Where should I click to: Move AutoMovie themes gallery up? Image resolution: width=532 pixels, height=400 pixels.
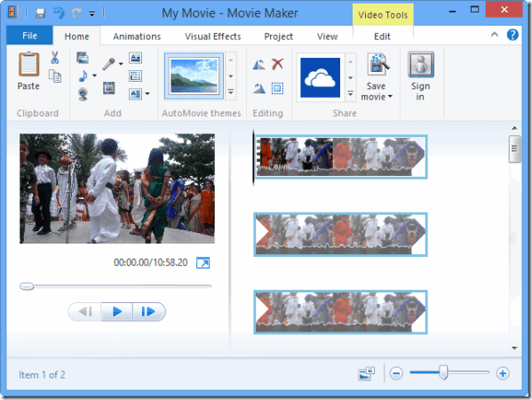[x=231, y=60]
